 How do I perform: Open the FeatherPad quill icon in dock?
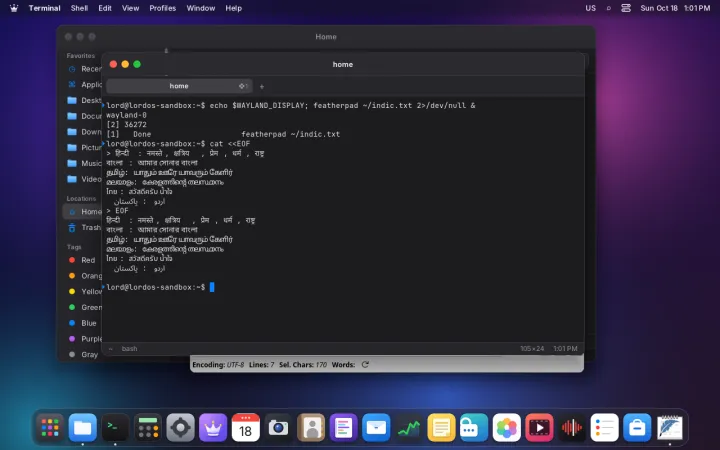pos(669,428)
